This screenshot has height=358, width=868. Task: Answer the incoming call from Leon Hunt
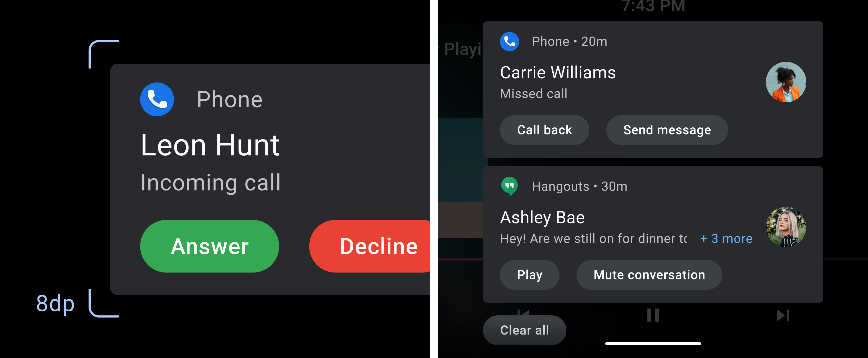210,246
